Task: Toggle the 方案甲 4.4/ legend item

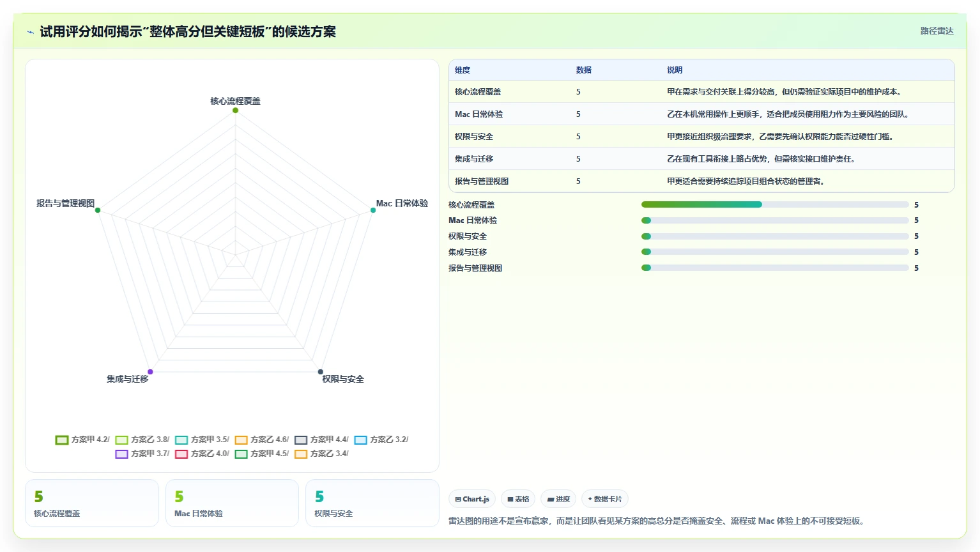Action: coord(321,440)
